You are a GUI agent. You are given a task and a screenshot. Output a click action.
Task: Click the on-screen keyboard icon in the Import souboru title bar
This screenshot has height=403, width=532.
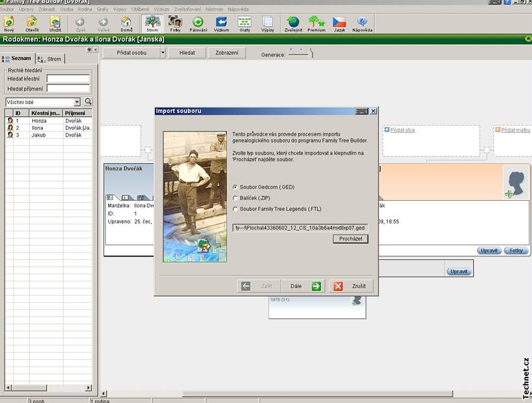tap(362, 111)
